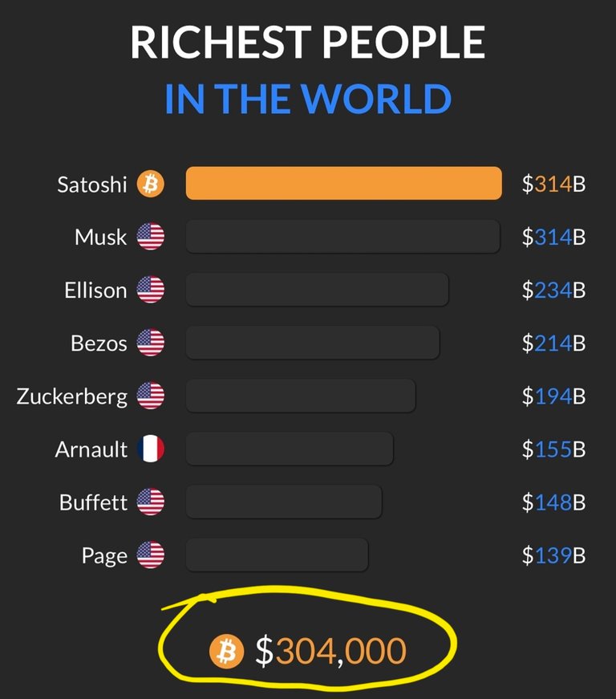The image size is (616, 699).
Task: Click the $304,000 Bitcoin price text
Action: point(331,652)
